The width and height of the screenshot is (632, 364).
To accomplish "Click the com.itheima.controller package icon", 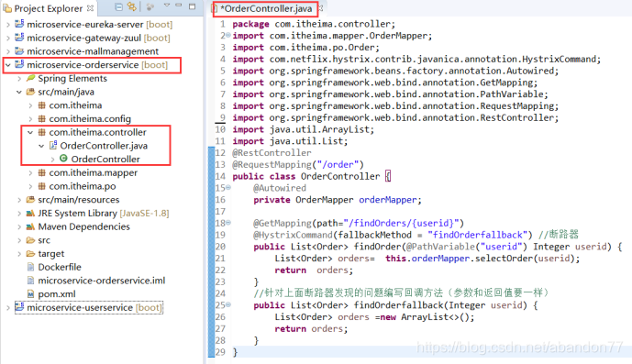I will point(41,132).
